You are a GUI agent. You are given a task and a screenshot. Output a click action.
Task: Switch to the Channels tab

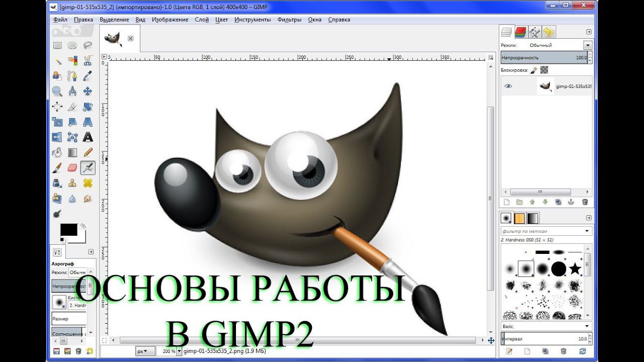[520, 32]
